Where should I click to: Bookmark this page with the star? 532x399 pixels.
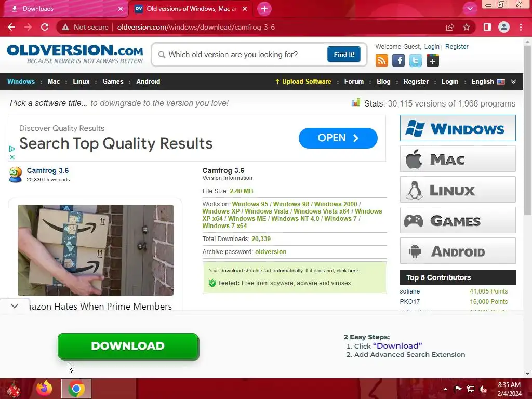pyautogui.click(x=467, y=27)
